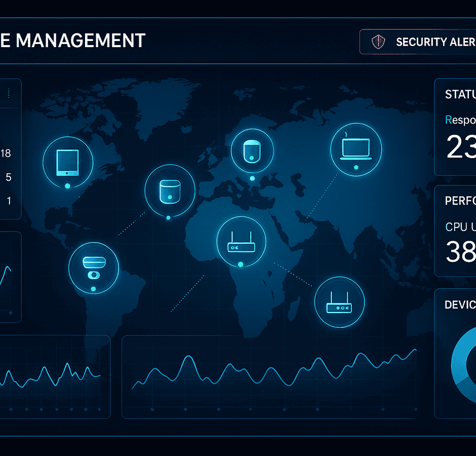Open the security camera icon over South America

click(x=93, y=267)
